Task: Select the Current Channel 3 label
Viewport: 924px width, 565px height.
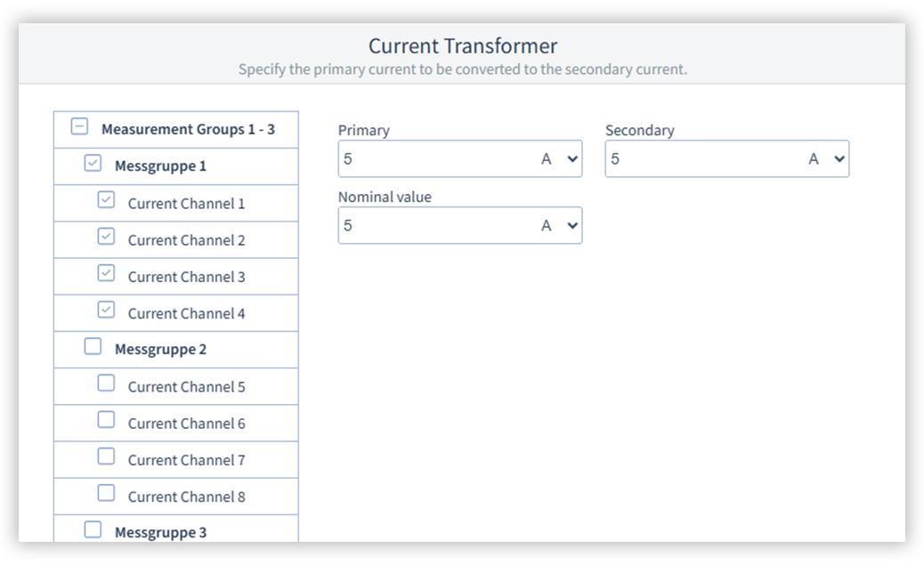Action: [x=186, y=277]
